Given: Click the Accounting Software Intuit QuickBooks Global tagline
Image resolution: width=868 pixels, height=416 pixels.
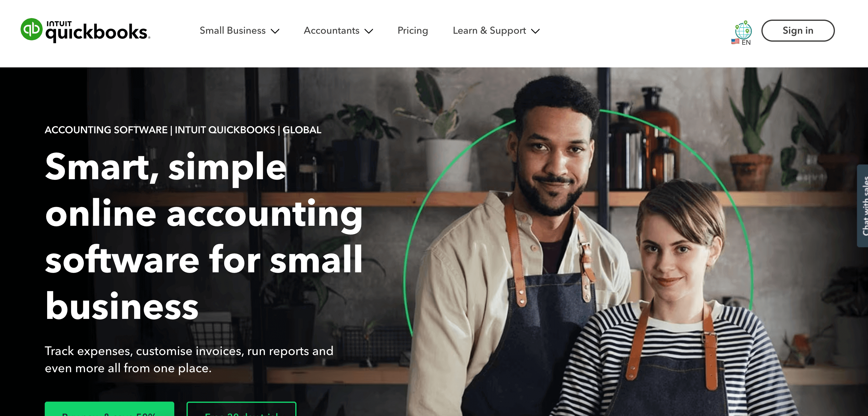Looking at the screenshot, I should [183, 130].
